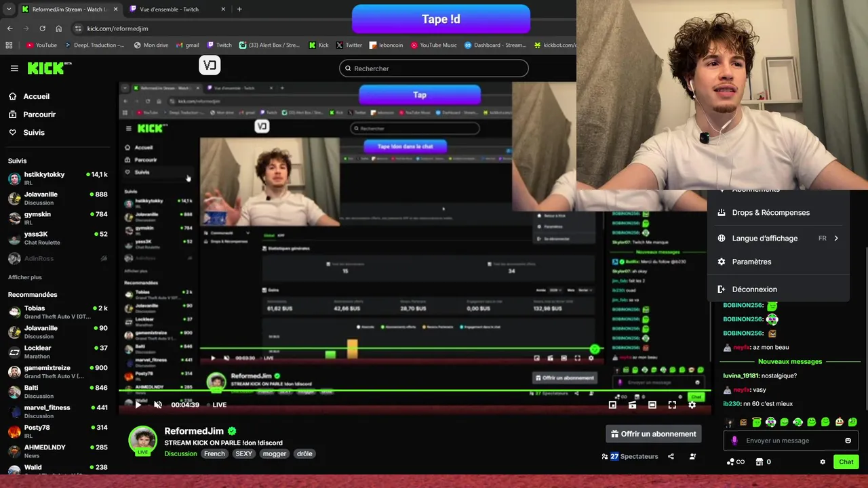Open the player settings gear
Viewport: 868px width, 488px height.
[x=692, y=405]
